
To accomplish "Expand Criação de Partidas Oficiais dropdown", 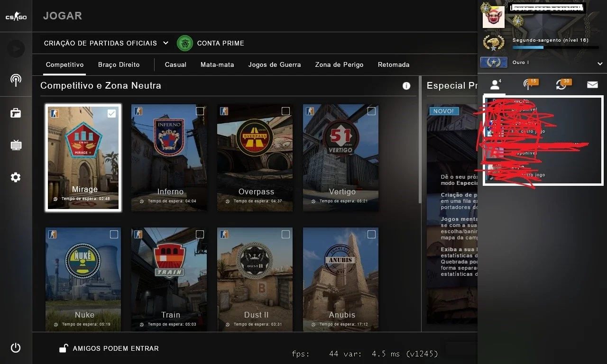I will (106, 43).
